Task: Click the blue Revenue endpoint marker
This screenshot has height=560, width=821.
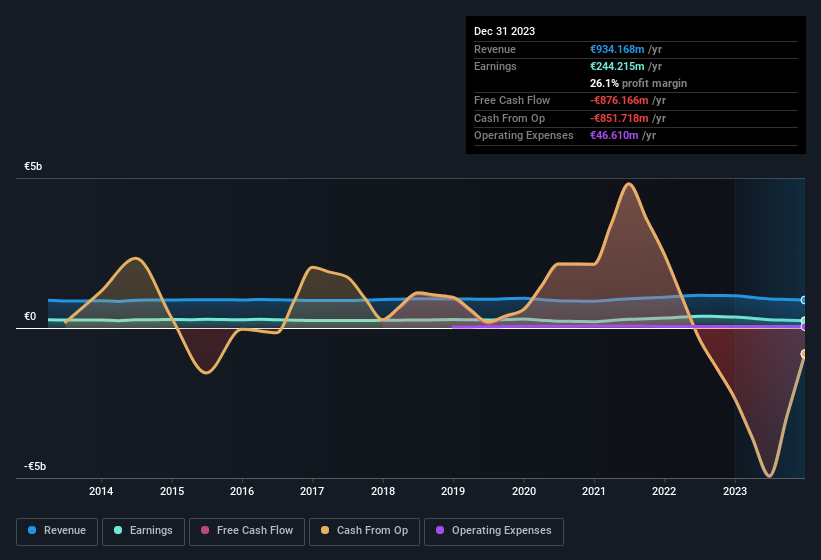Action: click(803, 300)
